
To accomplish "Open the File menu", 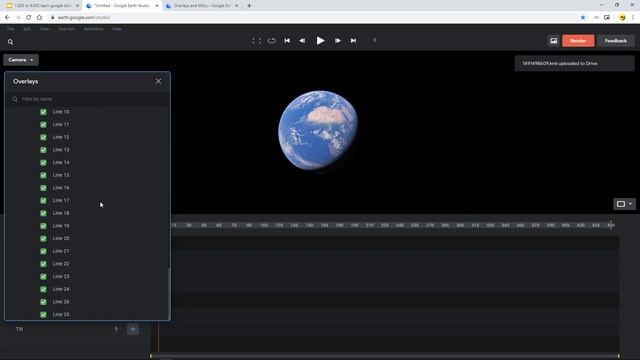I will pos(11,29).
